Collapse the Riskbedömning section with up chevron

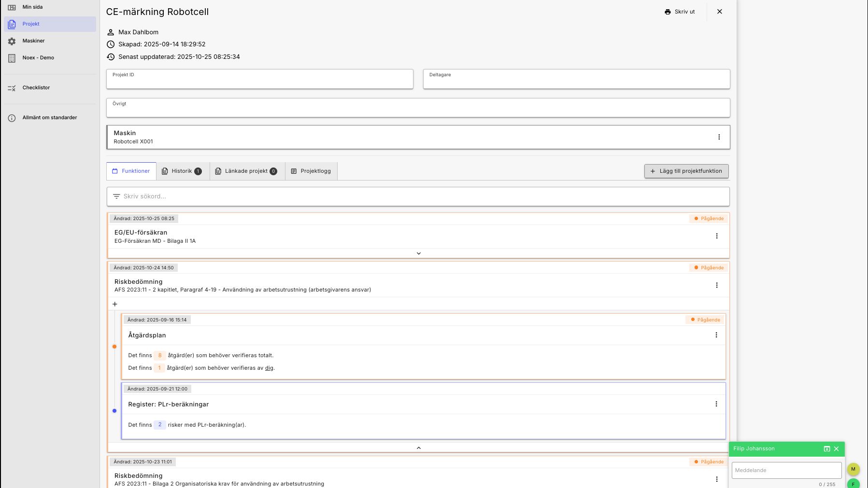pos(418,448)
